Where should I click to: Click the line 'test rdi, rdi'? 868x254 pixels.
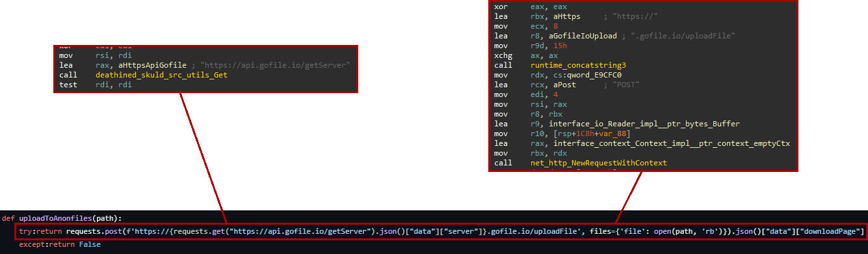point(95,85)
